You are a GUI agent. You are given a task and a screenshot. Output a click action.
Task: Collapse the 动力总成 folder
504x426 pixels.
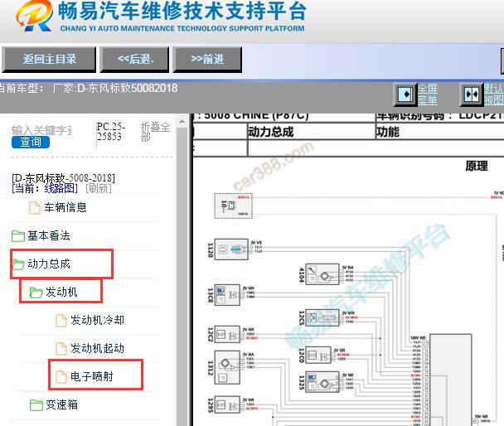[49, 264]
